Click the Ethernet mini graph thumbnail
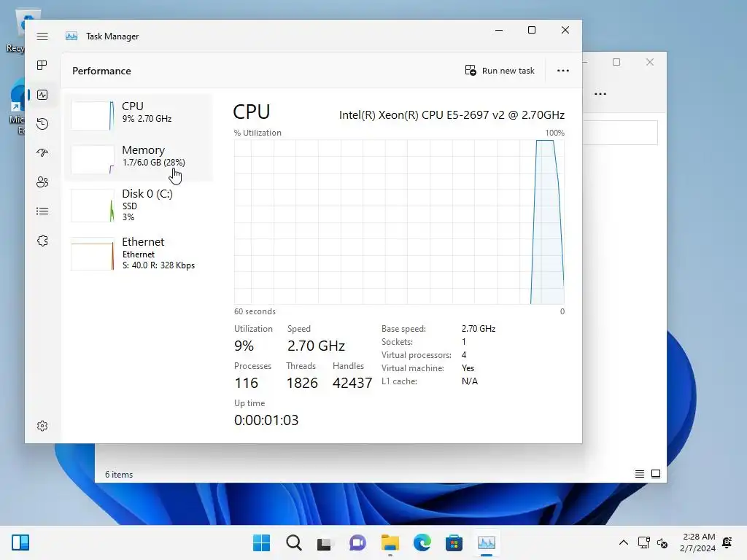 93,254
